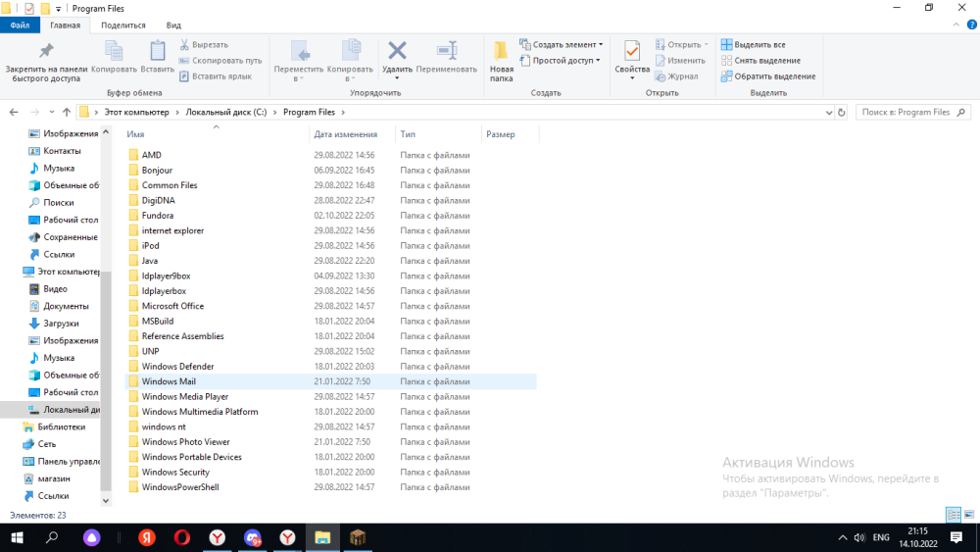
Task: Open Простой доступ dropdown
Action: (x=560, y=61)
